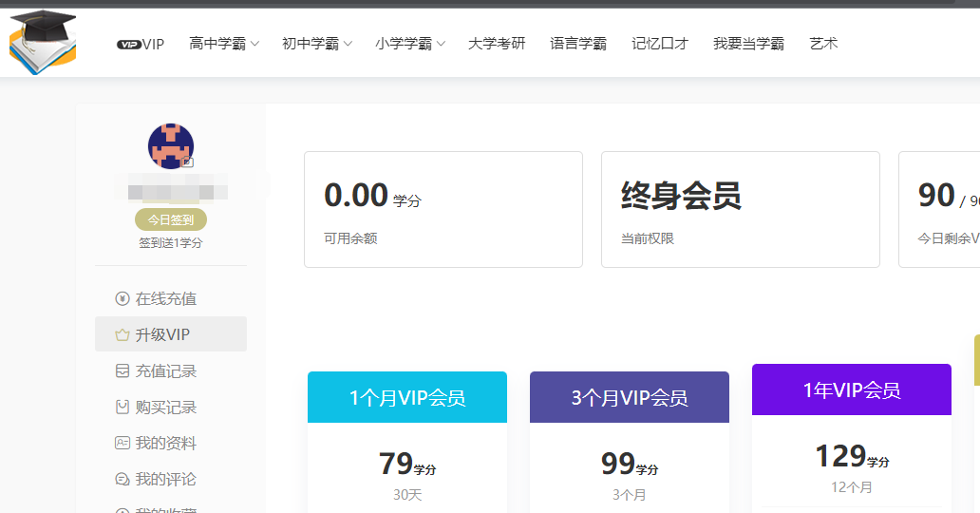Viewport: 980px width, 513px height.
Task: Click the 30天 duration text
Action: (407, 495)
